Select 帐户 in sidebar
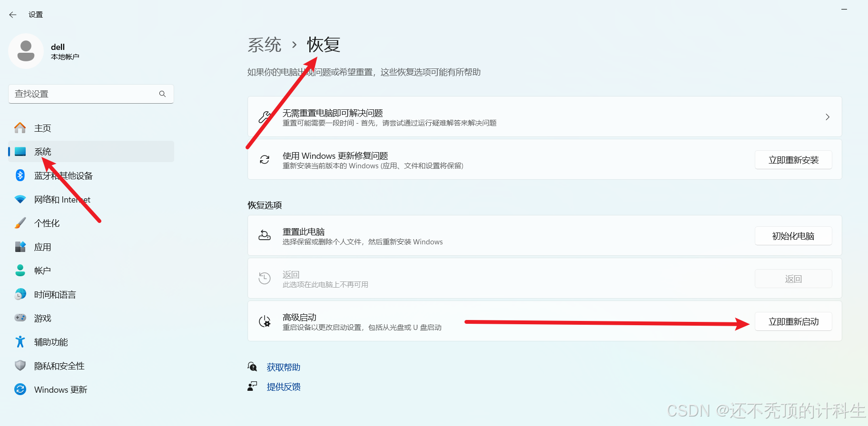 pyautogui.click(x=91, y=271)
